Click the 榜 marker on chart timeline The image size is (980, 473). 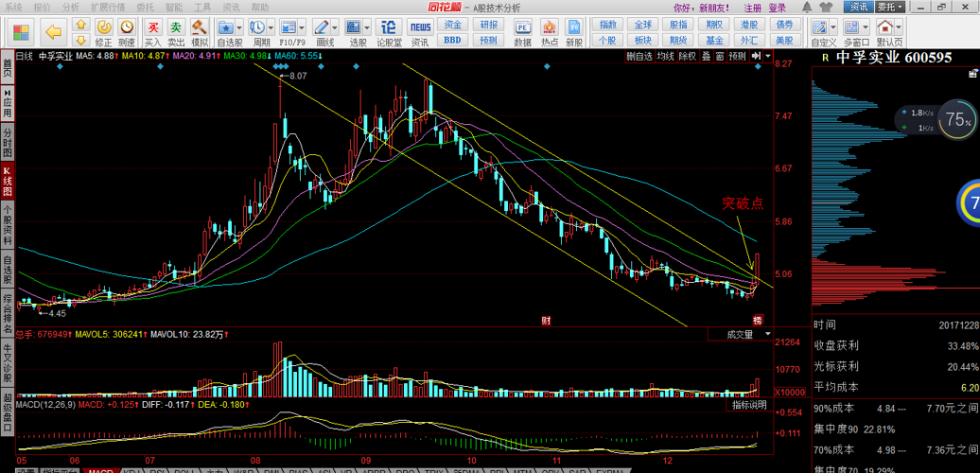pos(758,321)
